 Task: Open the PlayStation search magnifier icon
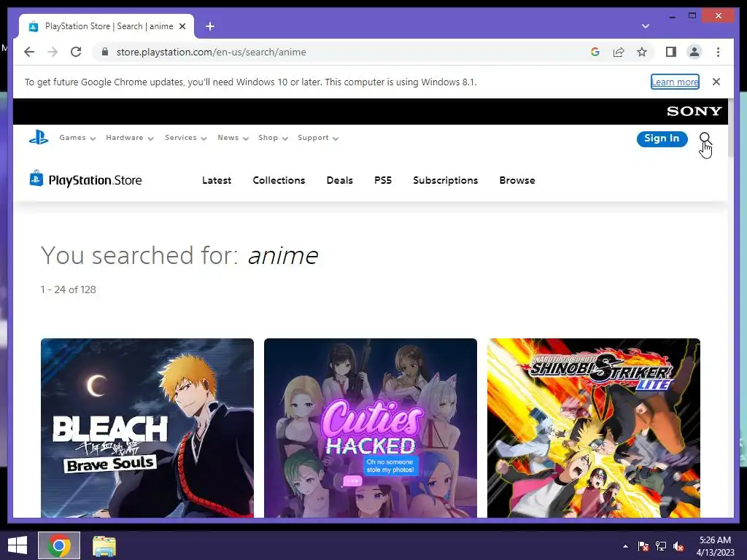coord(705,138)
